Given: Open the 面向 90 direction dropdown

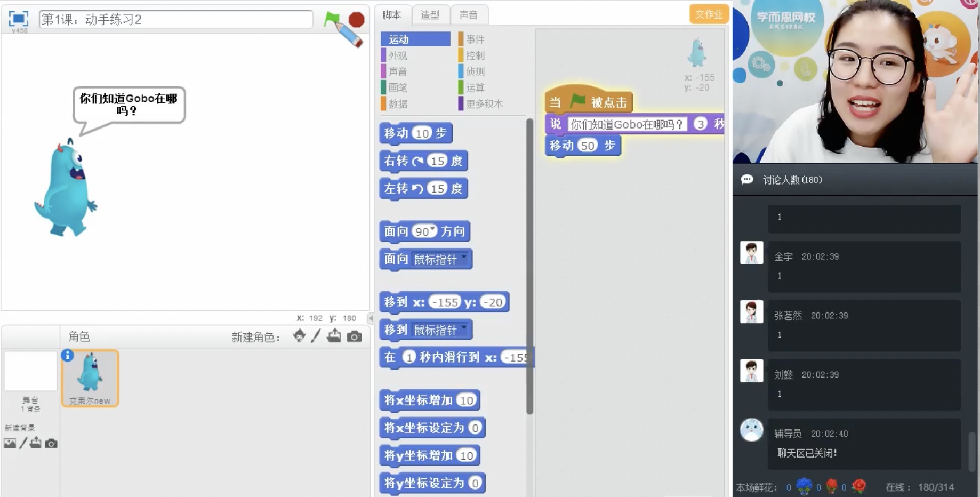Looking at the screenshot, I should coord(433,230).
